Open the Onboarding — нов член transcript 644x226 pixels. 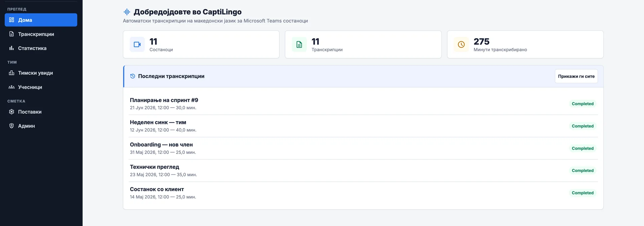[x=364, y=148]
